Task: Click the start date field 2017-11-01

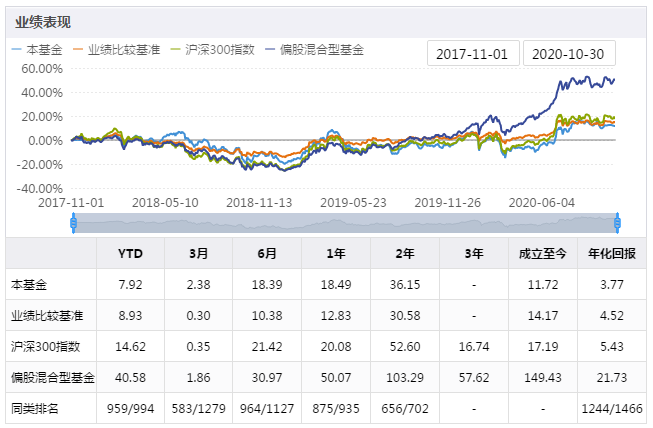Action: click(473, 54)
